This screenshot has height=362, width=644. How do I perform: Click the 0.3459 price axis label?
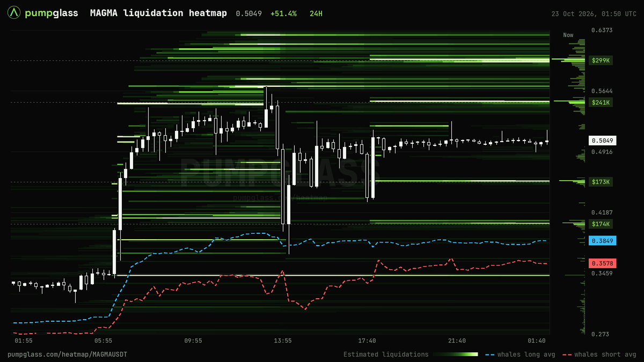(602, 274)
